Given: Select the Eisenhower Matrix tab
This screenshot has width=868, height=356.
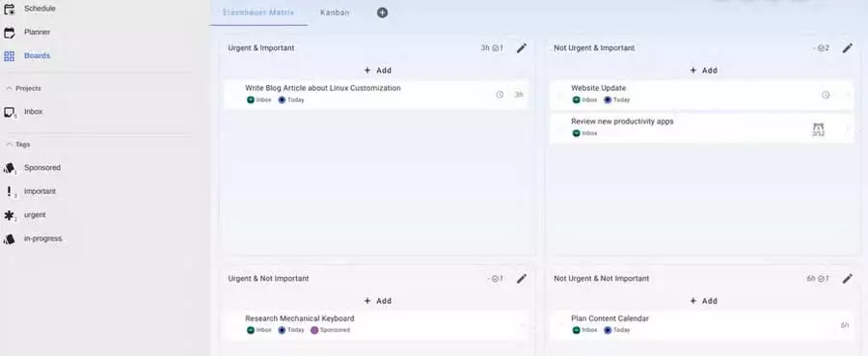Looking at the screenshot, I should (258, 13).
